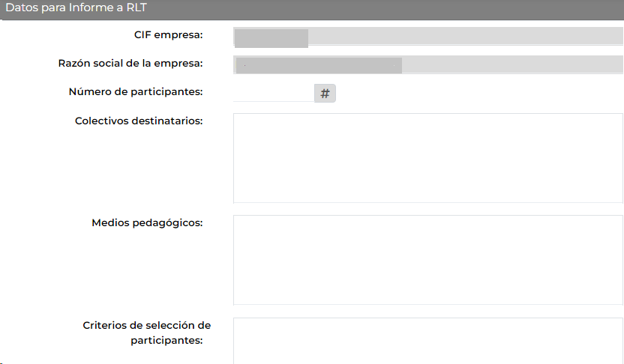Click the Número de participantes label

pos(136,92)
